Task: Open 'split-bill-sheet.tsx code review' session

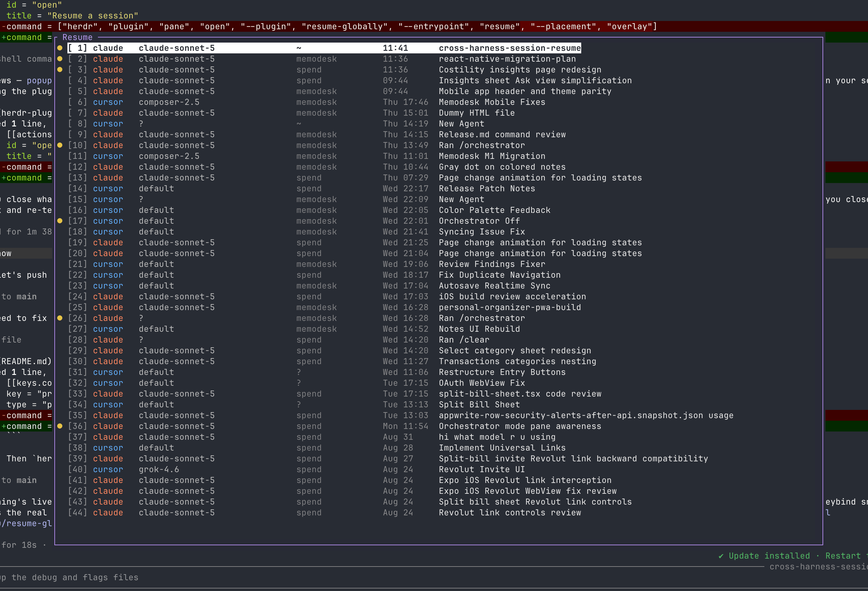Action: [x=334, y=394]
